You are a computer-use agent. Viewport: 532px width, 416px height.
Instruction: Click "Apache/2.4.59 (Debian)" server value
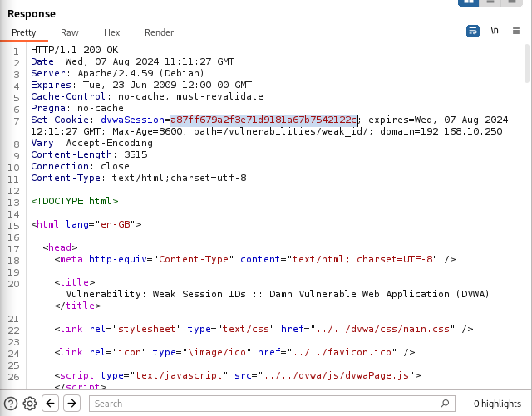(140, 73)
